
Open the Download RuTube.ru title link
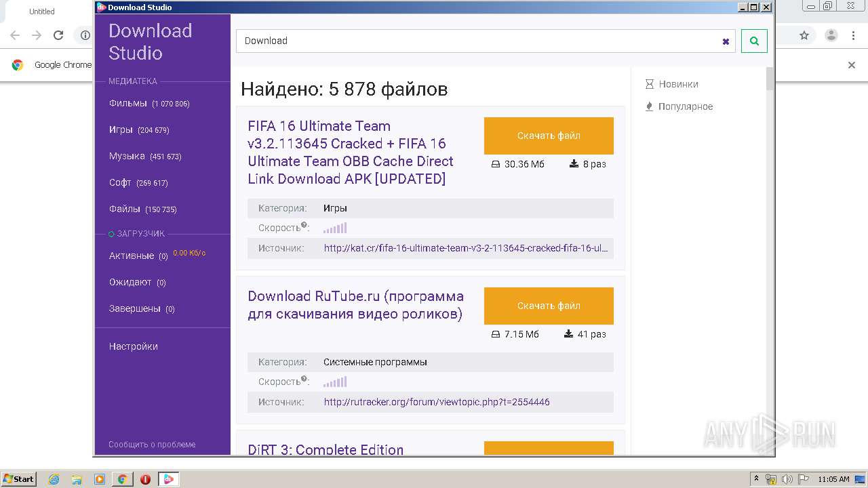click(x=356, y=305)
